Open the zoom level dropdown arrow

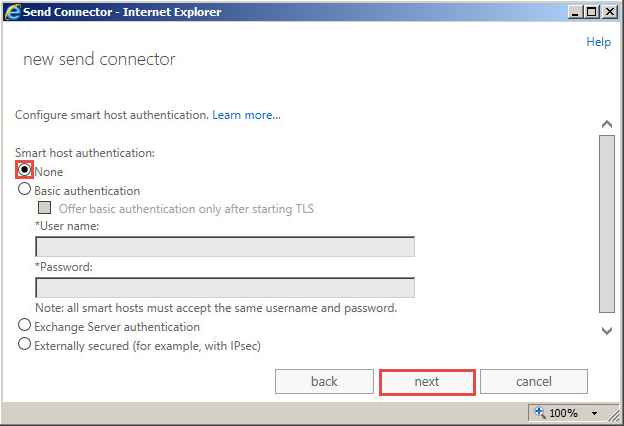pos(594,413)
